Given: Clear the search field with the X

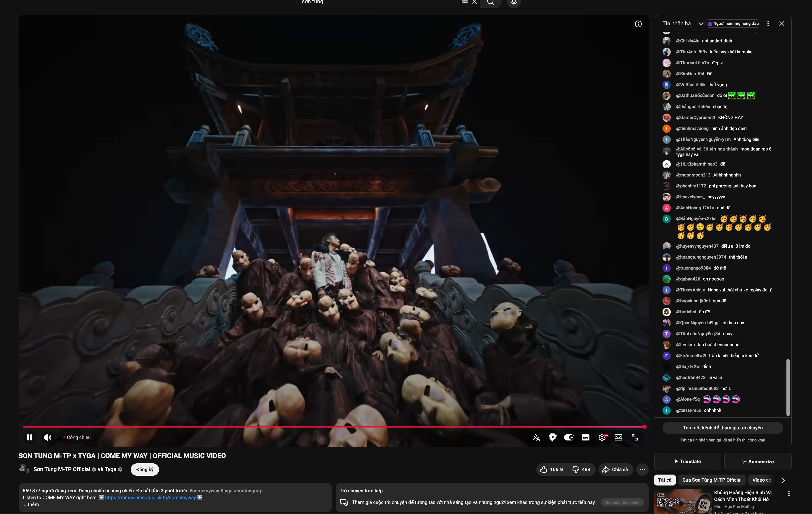Looking at the screenshot, I should (474, 2).
